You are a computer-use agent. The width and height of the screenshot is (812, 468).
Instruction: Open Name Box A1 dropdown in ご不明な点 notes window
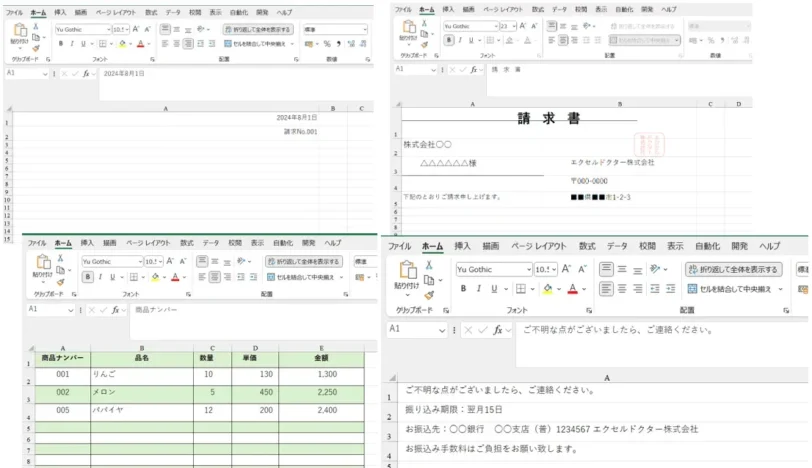point(442,330)
